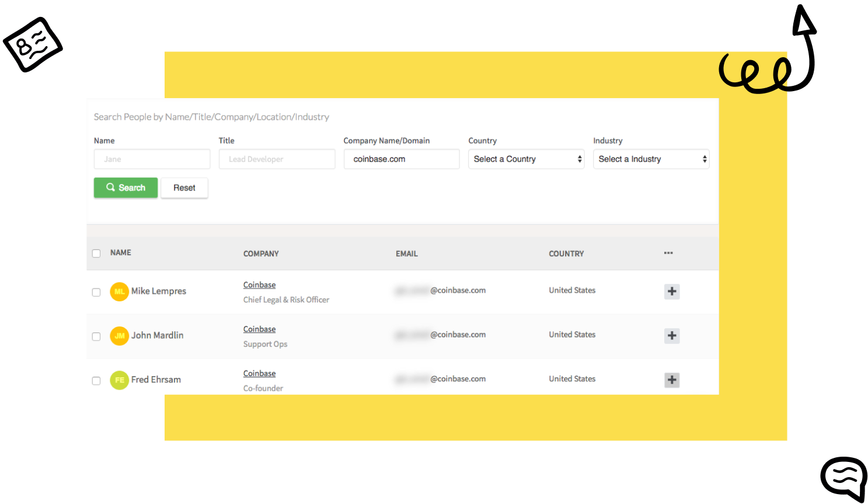Screen dimensions: 868x504
Task: Click the Reset button
Action: pyautogui.click(x=184, y=188)
